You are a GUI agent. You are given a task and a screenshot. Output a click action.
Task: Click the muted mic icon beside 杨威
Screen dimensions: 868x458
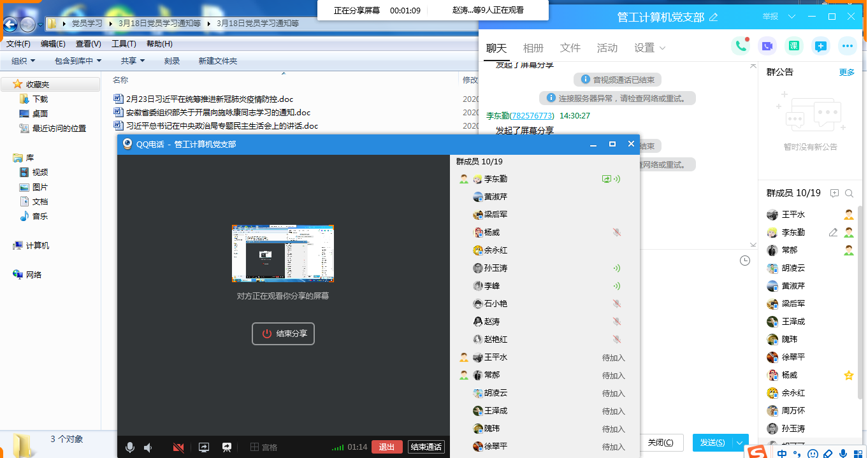[616, 233]
